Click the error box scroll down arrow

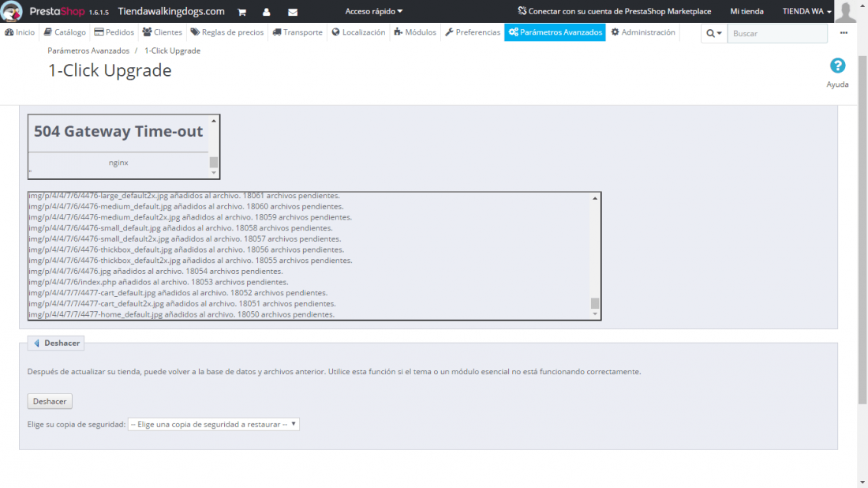pos(214,173)
